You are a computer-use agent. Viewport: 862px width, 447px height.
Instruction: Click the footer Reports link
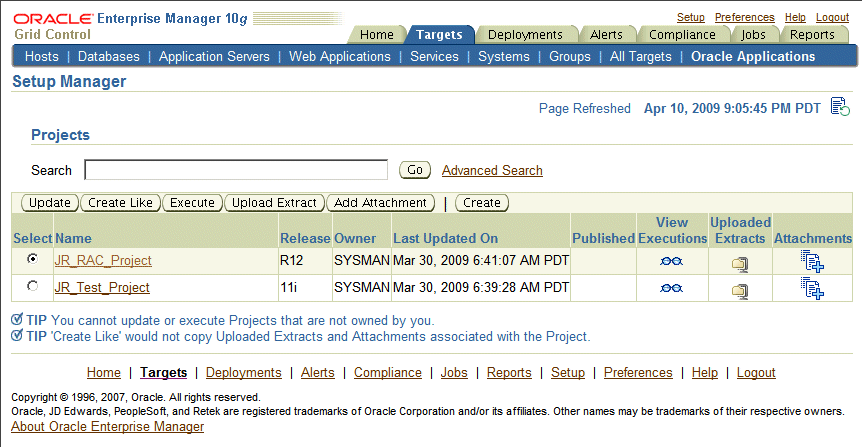pos(509,372)
